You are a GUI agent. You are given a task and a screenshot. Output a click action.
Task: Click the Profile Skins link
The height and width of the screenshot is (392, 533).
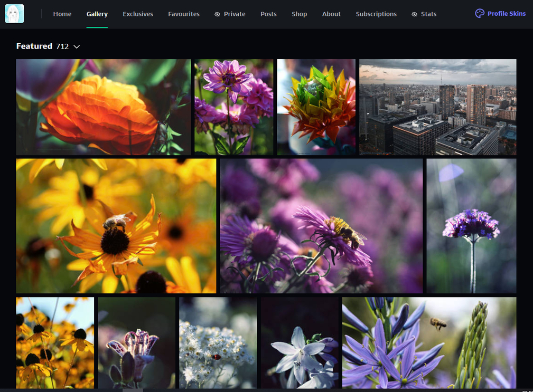coord(506,14)
